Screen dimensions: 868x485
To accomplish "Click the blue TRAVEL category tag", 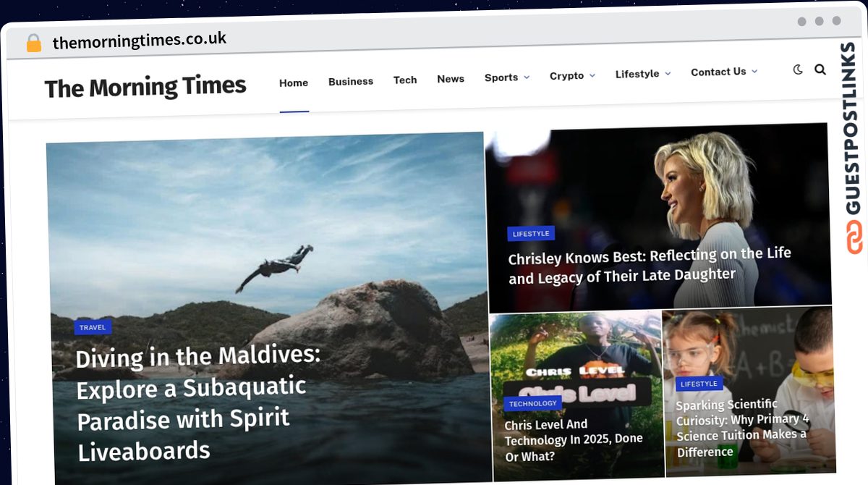I will point(93,327).
